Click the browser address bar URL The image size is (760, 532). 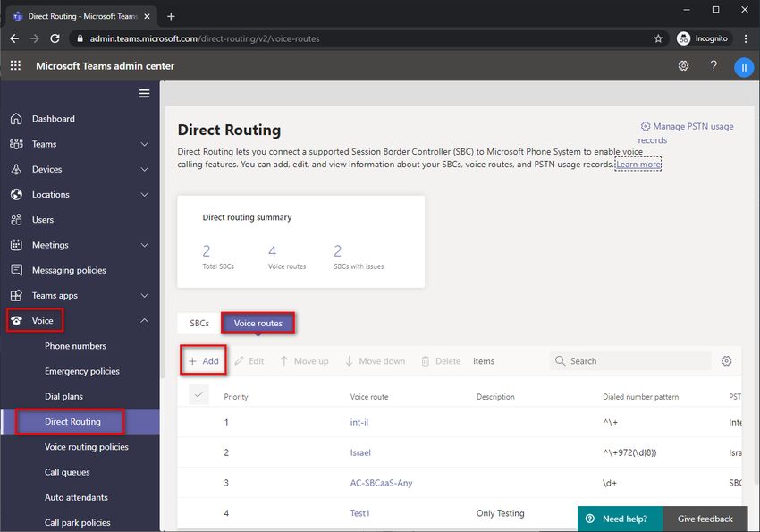click(x=205, y=38)
